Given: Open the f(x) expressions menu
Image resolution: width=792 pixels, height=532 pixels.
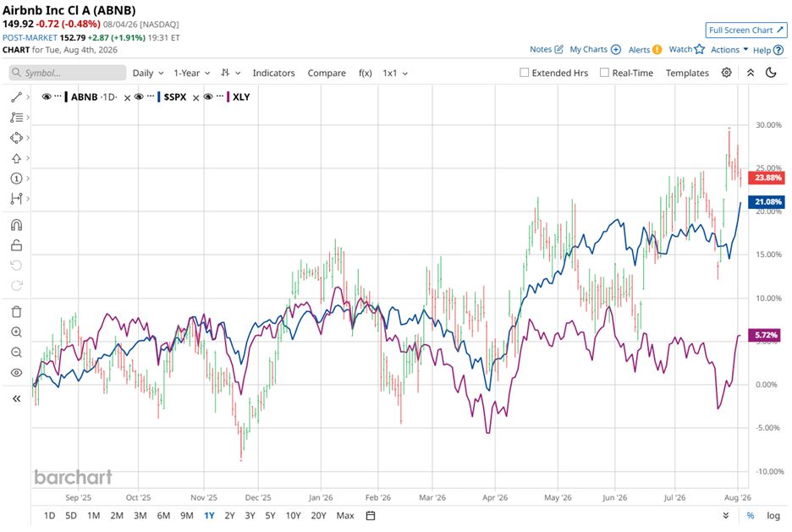Looking at the screenshot, I should click(366, 73).
